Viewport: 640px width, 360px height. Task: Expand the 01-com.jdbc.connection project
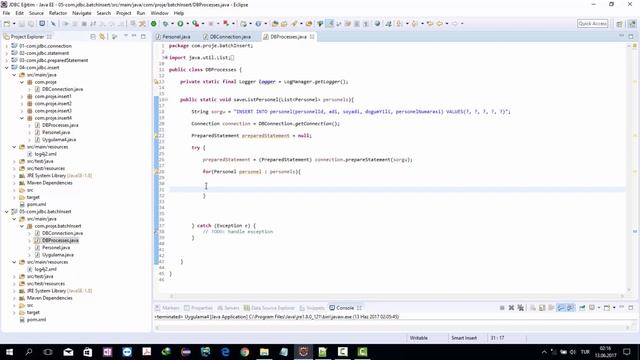click(7, 46)
